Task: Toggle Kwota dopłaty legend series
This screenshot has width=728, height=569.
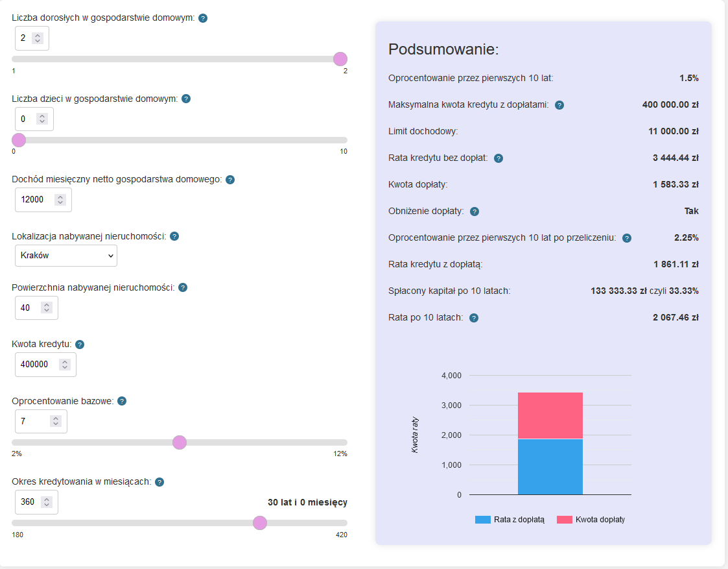Action: tap(591, 520)
